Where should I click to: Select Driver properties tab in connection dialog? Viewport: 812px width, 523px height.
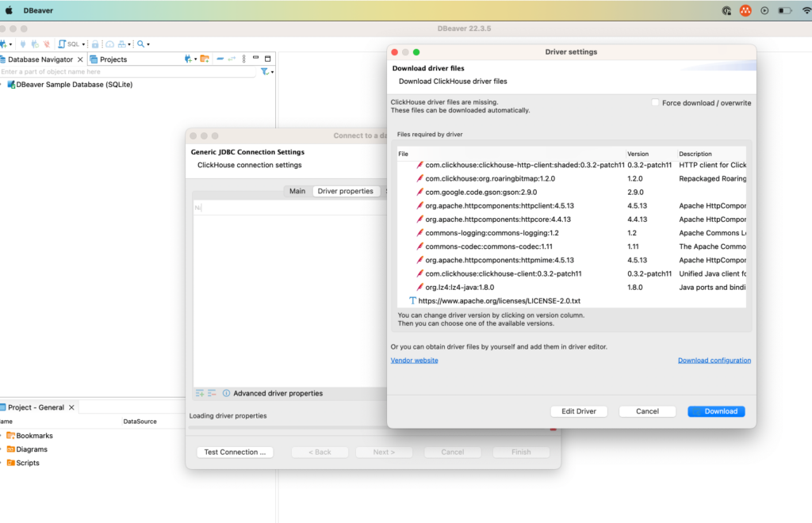(346, 191)
